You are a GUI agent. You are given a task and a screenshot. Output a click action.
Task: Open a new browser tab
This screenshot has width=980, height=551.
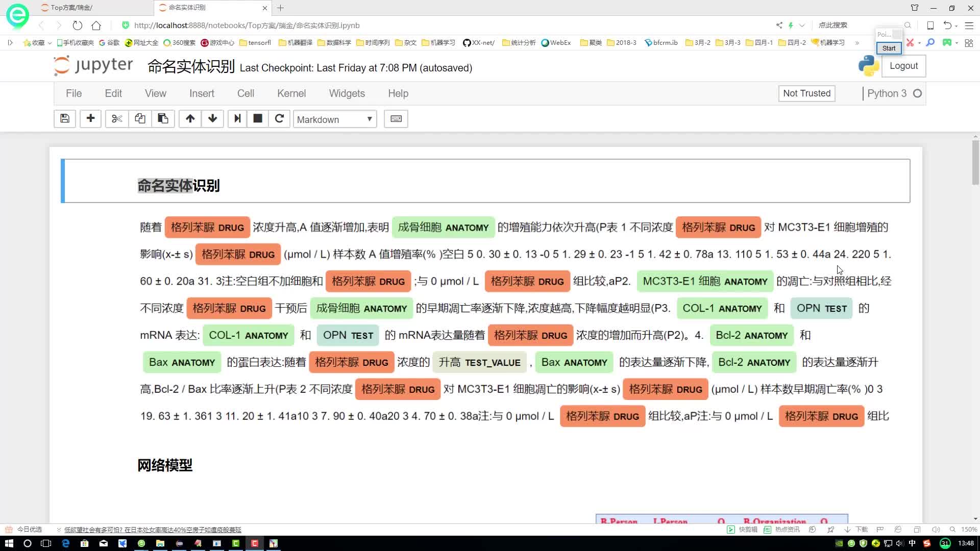281,8
